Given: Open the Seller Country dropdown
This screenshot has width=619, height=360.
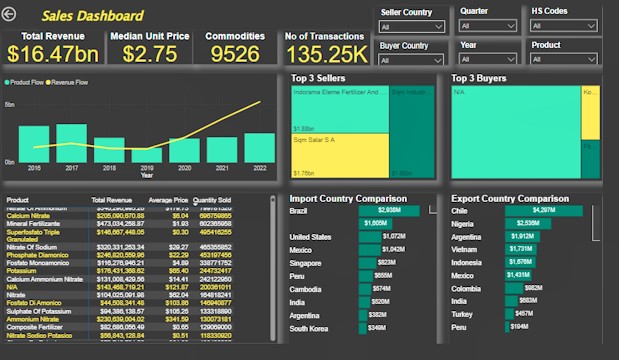Looking at the screenshot, I should (412, 27).
